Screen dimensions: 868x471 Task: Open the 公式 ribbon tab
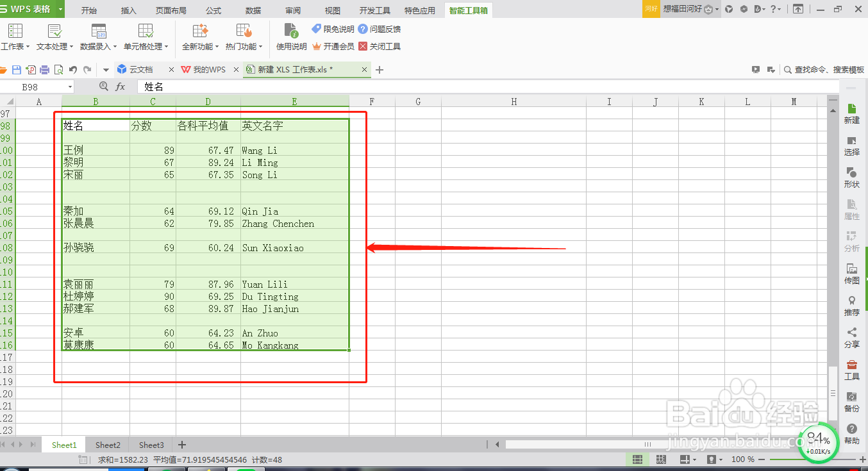coord(213,10)
